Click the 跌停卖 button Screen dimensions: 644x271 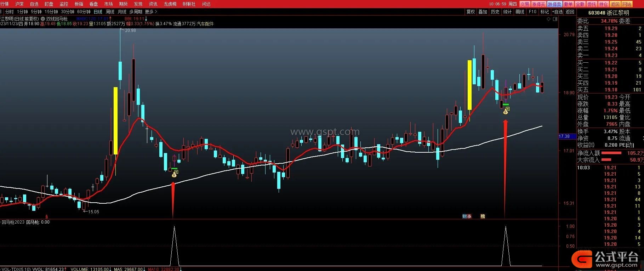pos(555,4)
